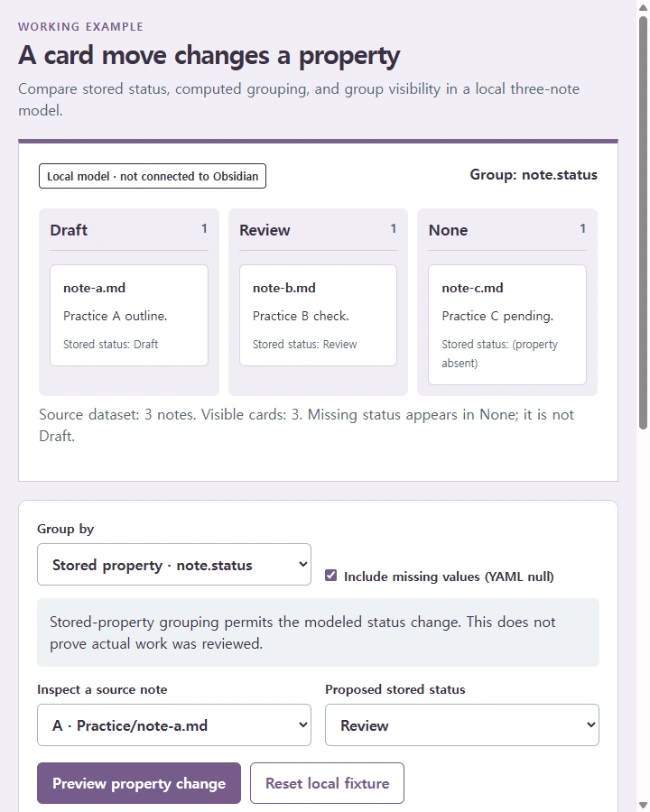Click the 'WORKING EXAMPLE' label
This screenshot has height=812, width=650.
point(80,27)
